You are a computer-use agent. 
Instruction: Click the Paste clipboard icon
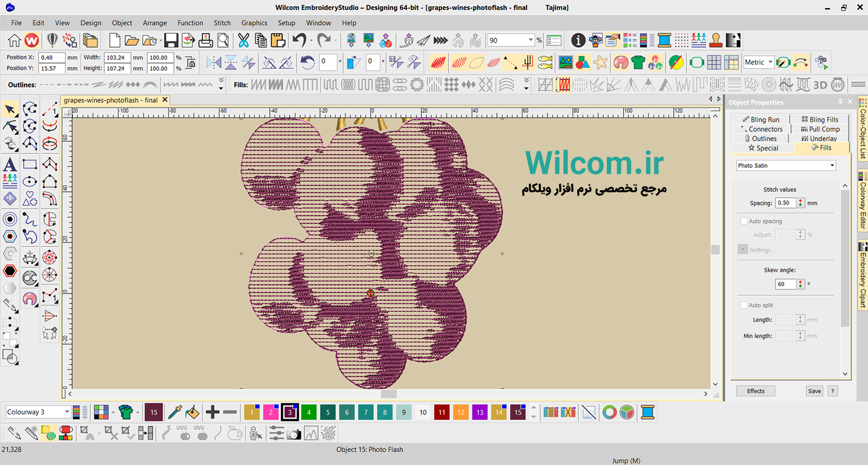pos(278,40)
